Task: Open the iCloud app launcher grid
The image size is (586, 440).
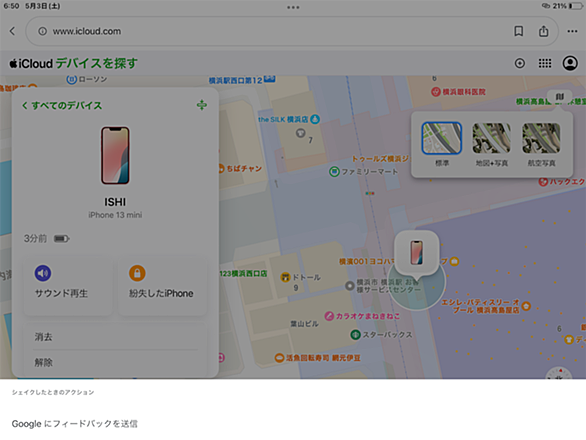Action: [x=545, y=63]
